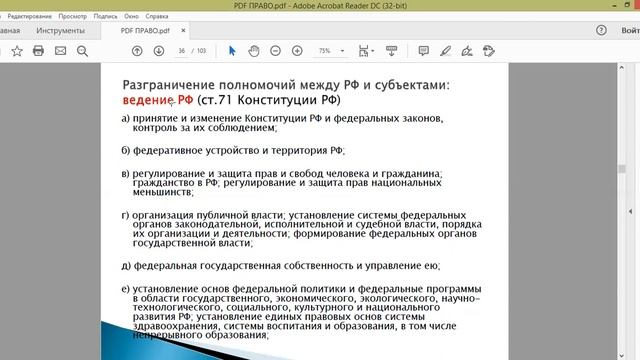Open scrolling mode options with the keyboard-arrow icon

click(x=391, y=51)
